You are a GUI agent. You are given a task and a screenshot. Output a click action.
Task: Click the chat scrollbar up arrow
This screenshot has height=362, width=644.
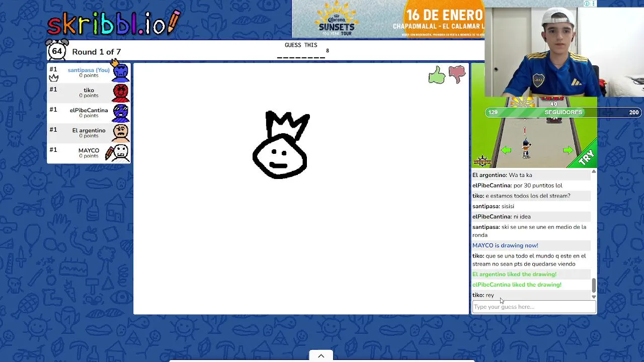point(594,172)
